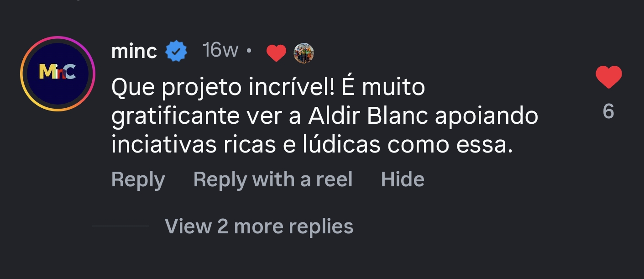Screen dimensions: 644x279
Task: Collapse the replies thread line
Action: [120, 225]
